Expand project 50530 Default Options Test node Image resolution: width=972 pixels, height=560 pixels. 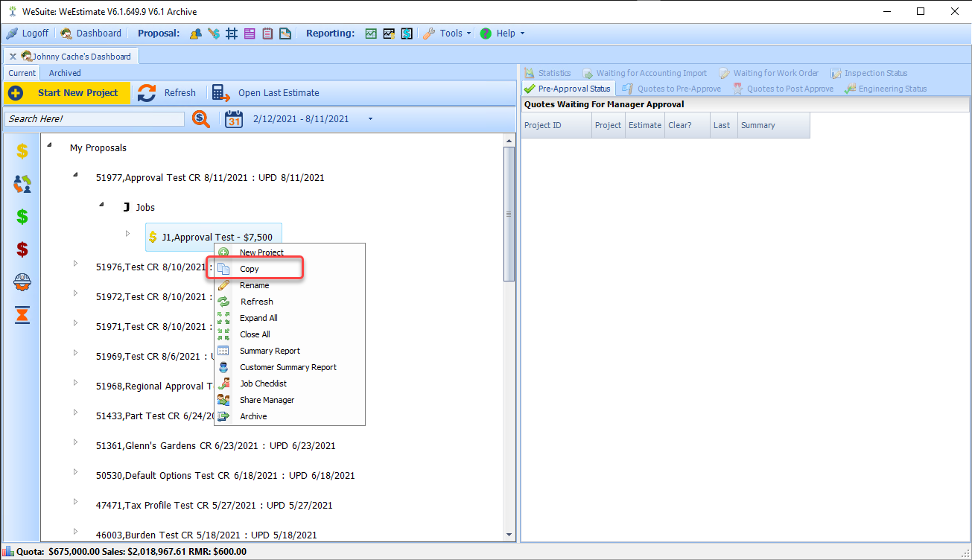[75, 472]
